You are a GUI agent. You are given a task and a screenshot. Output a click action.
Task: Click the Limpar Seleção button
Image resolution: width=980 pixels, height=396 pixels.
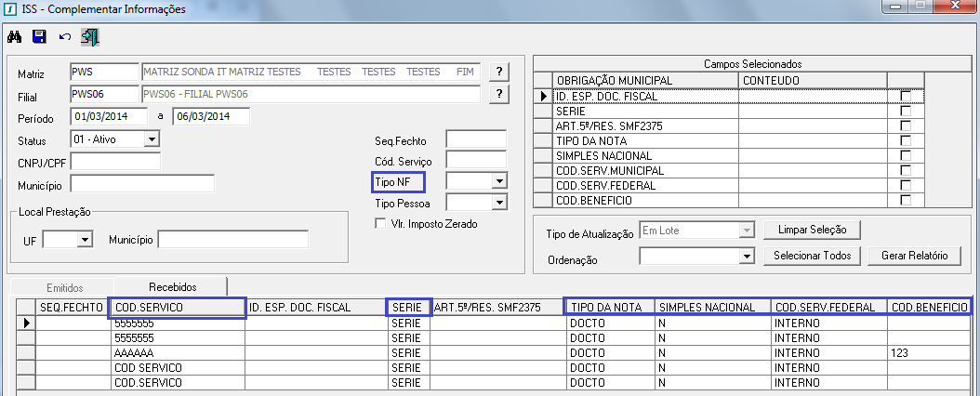point(812,230)
